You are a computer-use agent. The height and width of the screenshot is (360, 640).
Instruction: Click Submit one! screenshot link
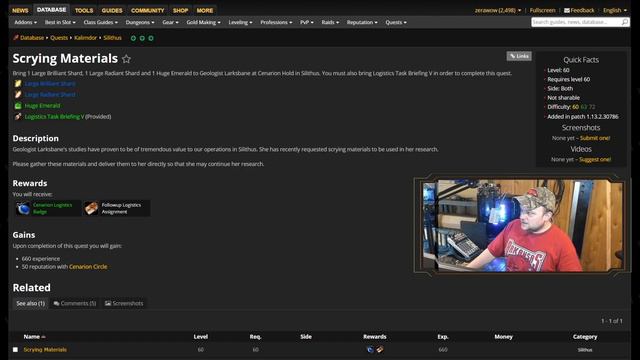pyautogui.click(x=595, y=138)
